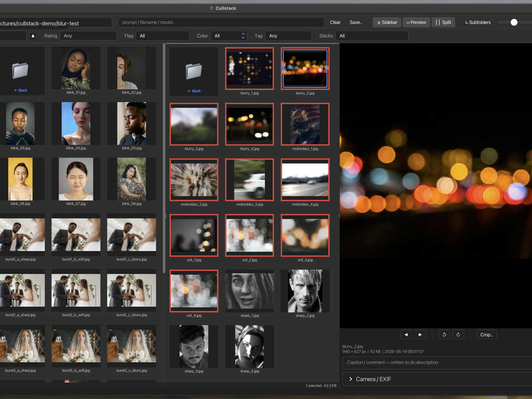Show the previous image with the left arrow
The image size is (532, 399).
(x=406, y=335)
